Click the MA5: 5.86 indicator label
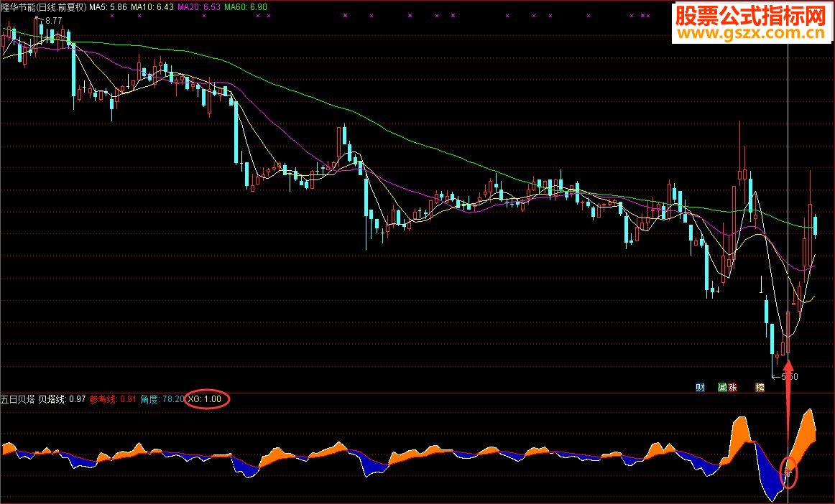835x504 pixels. click(108, 7)
